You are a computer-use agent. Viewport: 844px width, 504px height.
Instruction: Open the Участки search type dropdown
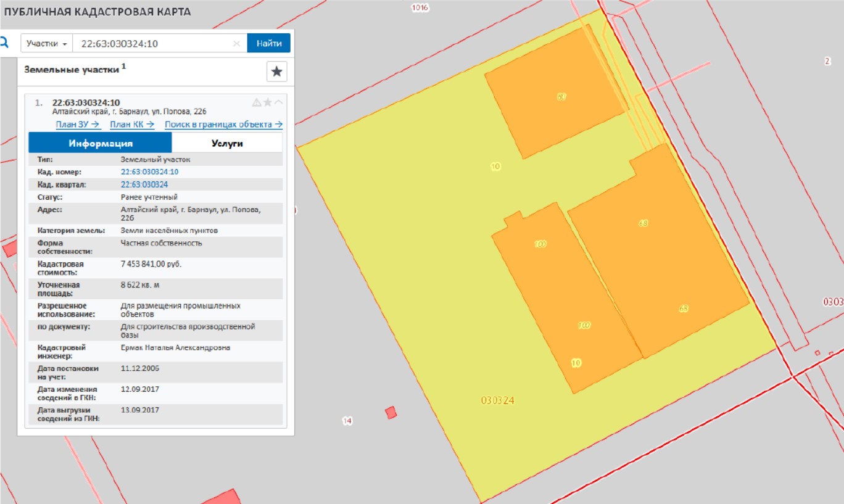click(x=47, y=44)
